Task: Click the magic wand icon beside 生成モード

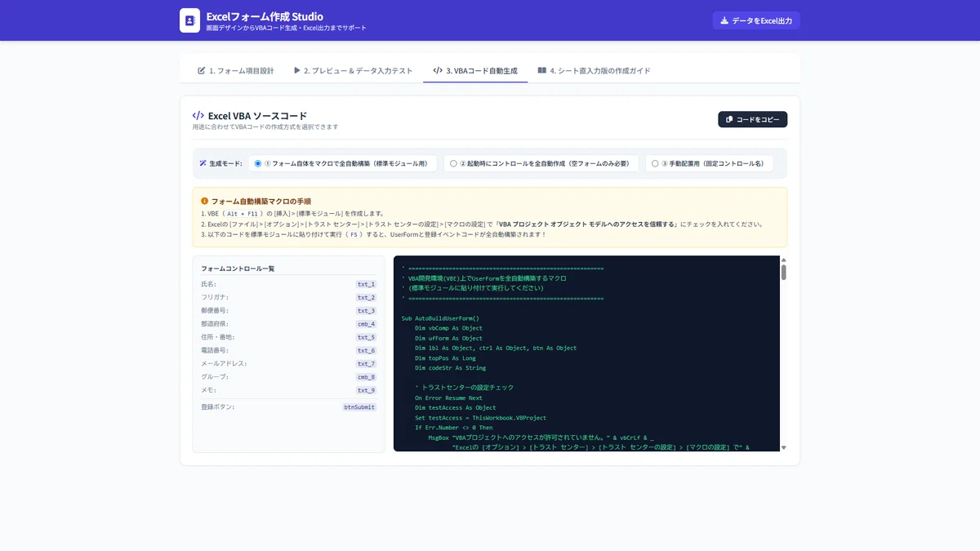Action: point(203,163)
